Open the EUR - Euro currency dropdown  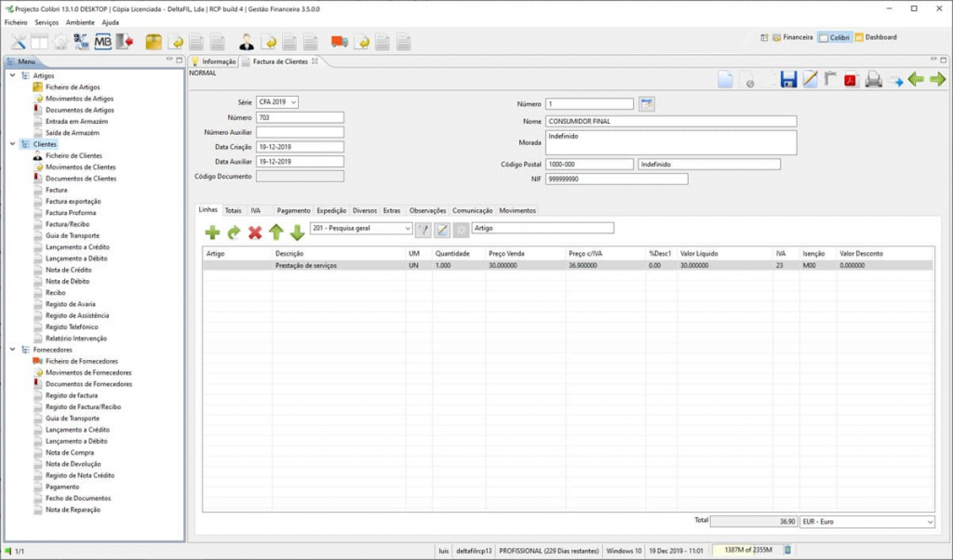pos(867,522)
